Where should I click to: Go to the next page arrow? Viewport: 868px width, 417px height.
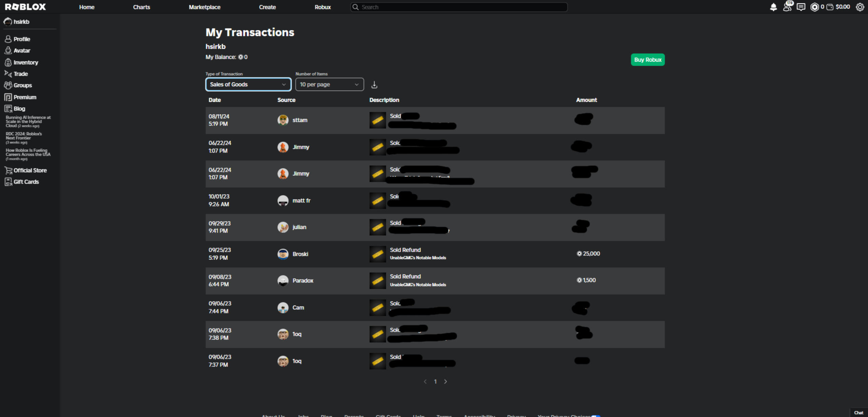[446, 381]
